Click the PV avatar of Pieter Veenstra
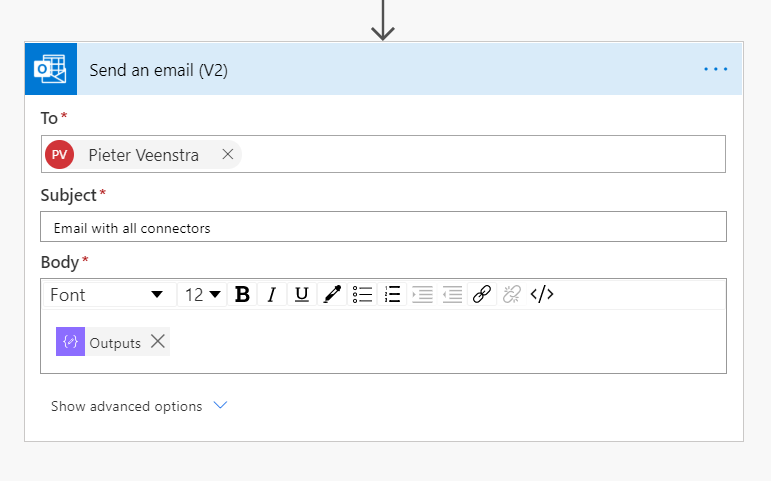Screen dimensions: 771x481 pos(59,154)
